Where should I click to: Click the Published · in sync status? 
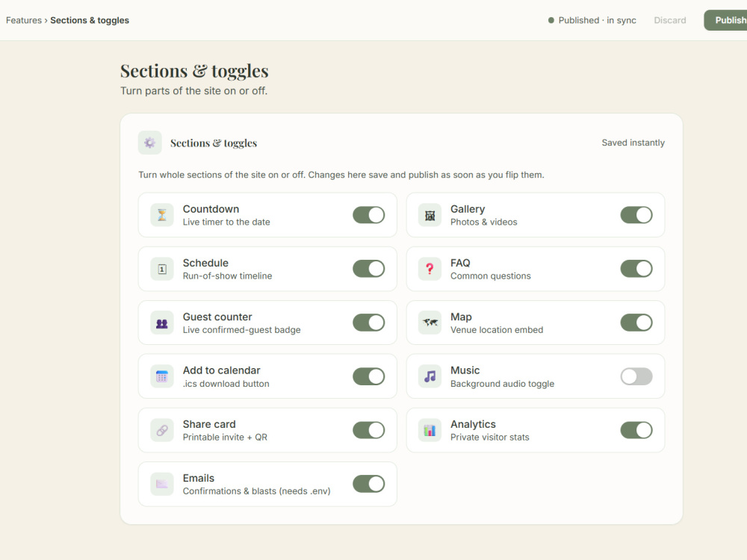pos(592,20)
